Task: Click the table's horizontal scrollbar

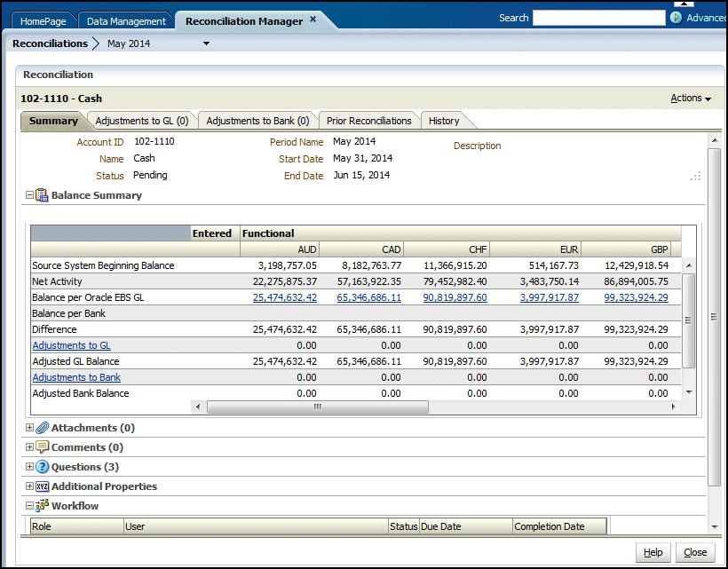Action: (315, 407)
